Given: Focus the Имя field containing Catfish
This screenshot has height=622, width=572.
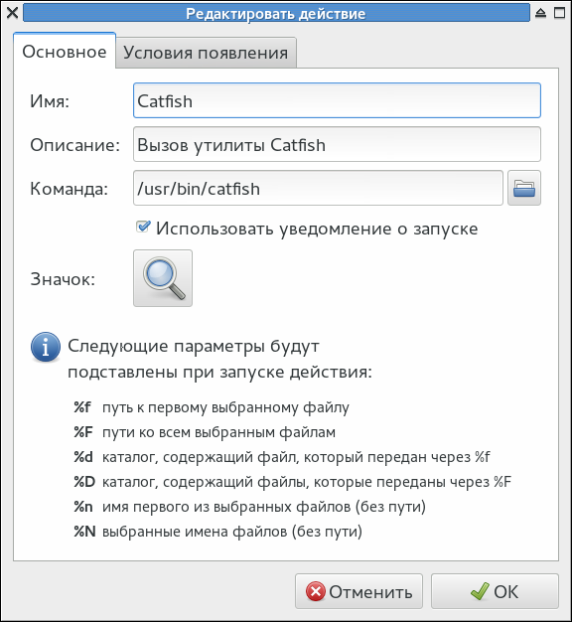Looking at the screenshot, I should [337, 100].
